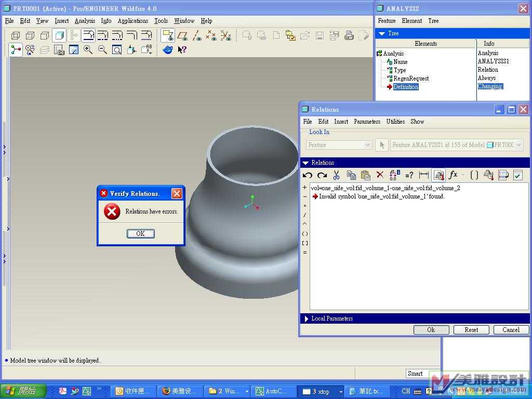Select the Zoom In magnifier tool
The width and height of the screenshot is (532, 399).
pyautogui.click(x=88, y=50)
